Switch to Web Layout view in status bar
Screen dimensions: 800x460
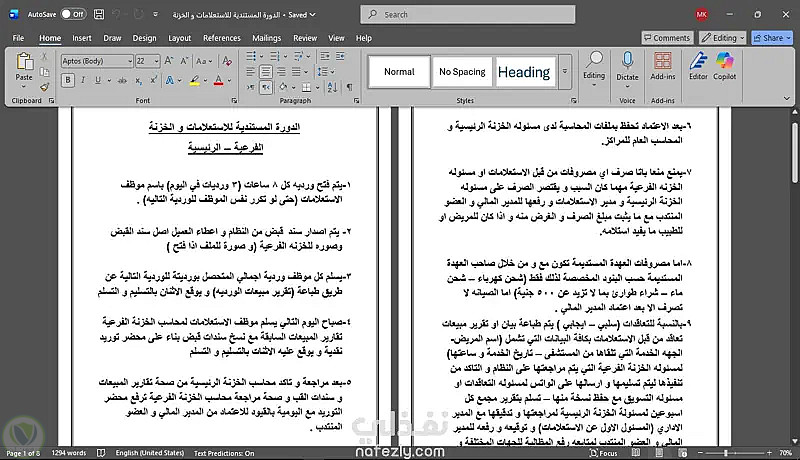click(683, 452)
